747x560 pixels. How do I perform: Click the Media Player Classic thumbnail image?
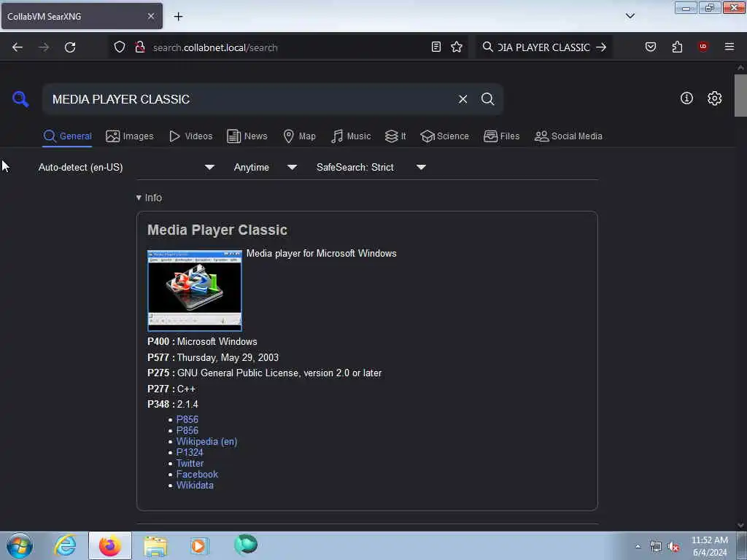(x=194, y=290)
